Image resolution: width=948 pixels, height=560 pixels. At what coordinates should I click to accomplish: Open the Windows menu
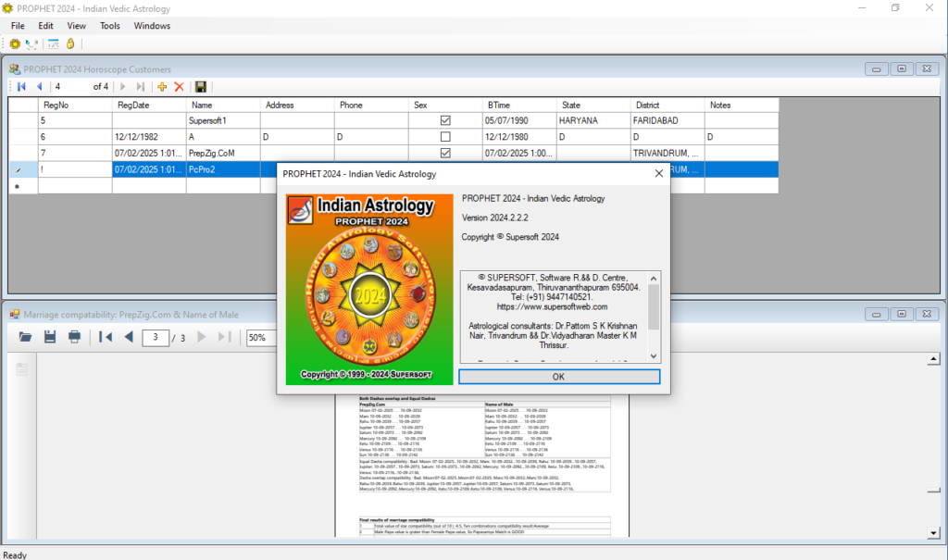pos(152,25)
